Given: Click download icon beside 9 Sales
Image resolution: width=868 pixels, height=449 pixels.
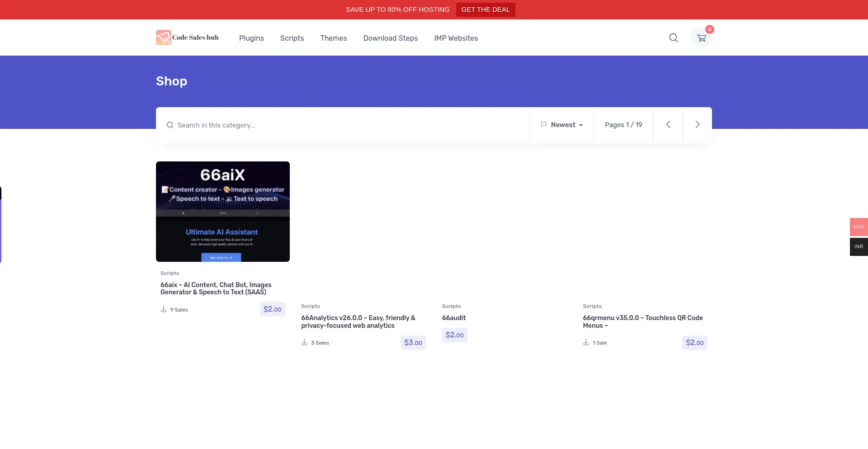Looking at the screenshot, I should point(164,309).
